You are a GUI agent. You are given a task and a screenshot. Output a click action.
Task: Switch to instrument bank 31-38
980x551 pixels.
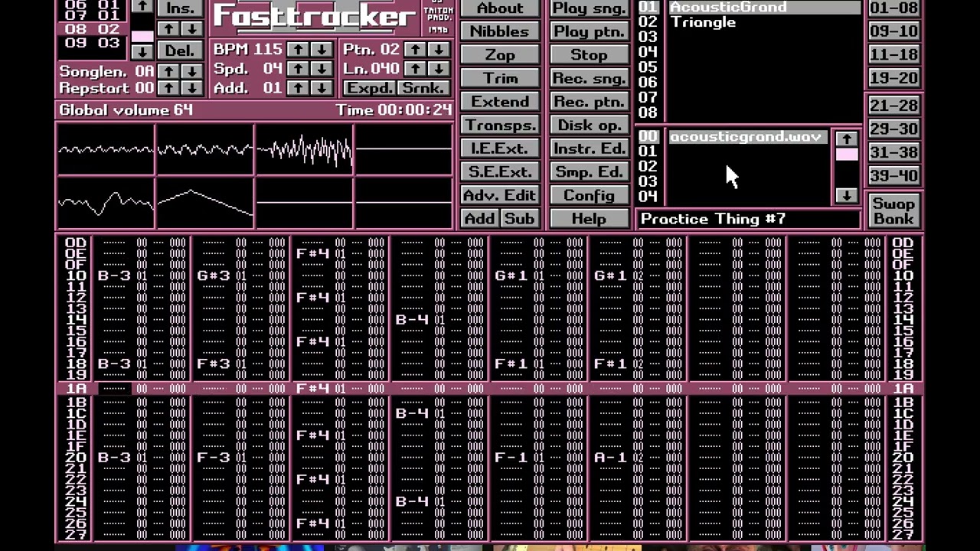(x=893, y=152)
